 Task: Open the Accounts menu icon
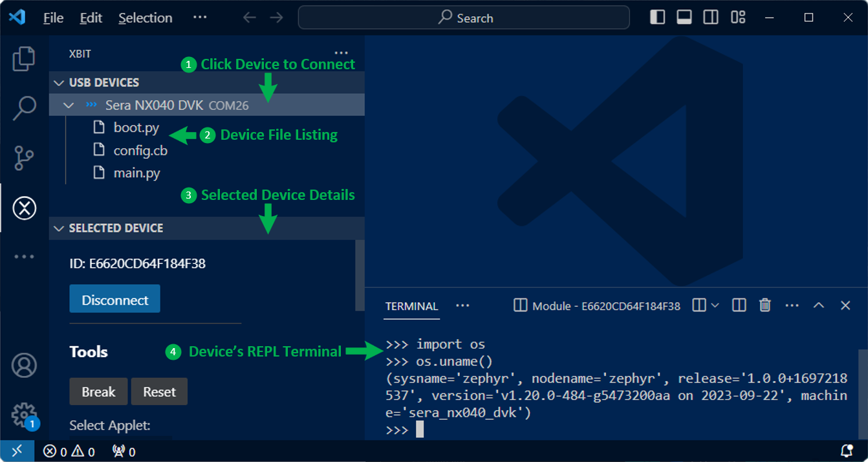[24, 366]
